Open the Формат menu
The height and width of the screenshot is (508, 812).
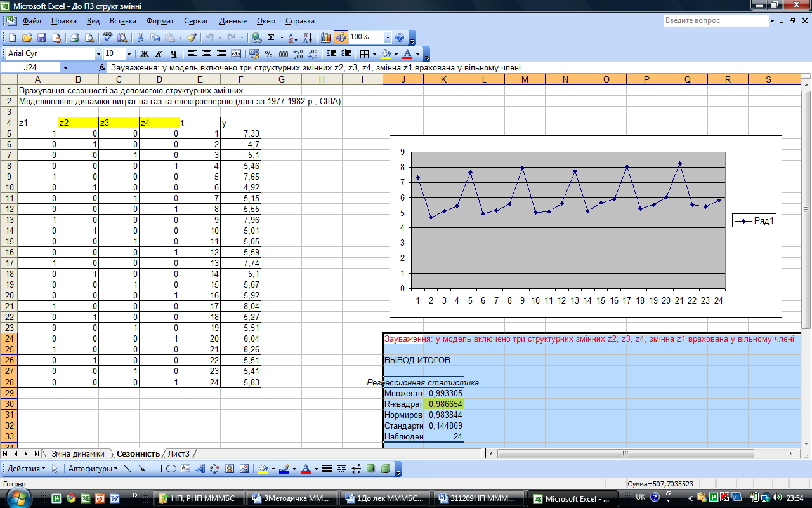point(160,21)
